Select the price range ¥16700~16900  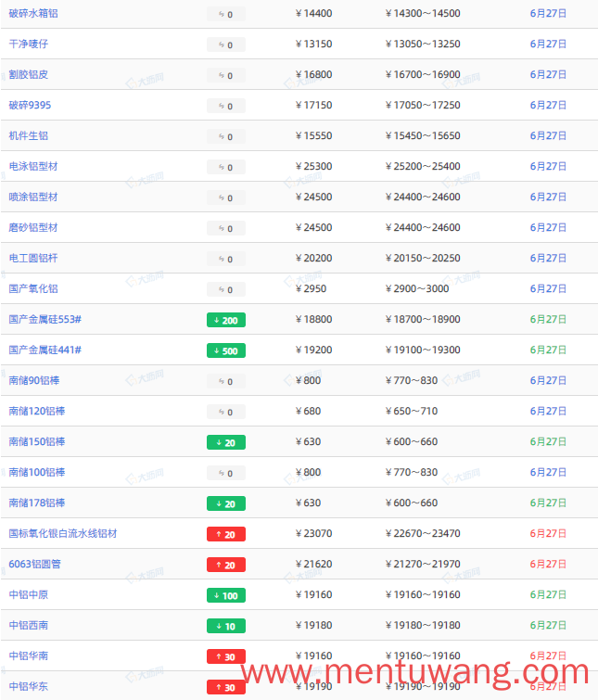click(423, 74)
